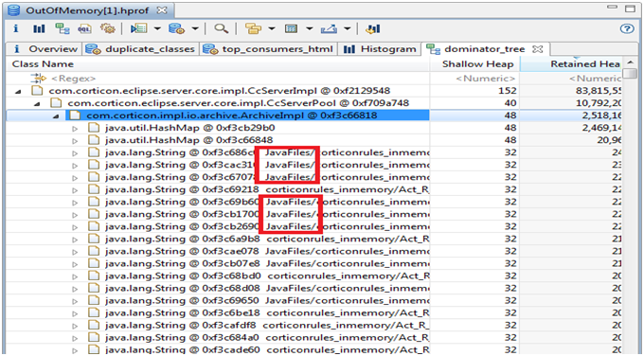Click the file icon of HashMap @ 0xf3cb29b0
Screen dimensions: 644x356
point(94,128)
